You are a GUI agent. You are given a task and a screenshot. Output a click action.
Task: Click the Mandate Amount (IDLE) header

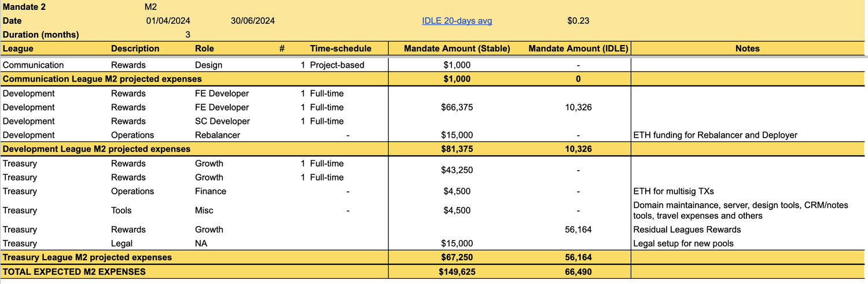pyautogui.click(x=578, y=49)
